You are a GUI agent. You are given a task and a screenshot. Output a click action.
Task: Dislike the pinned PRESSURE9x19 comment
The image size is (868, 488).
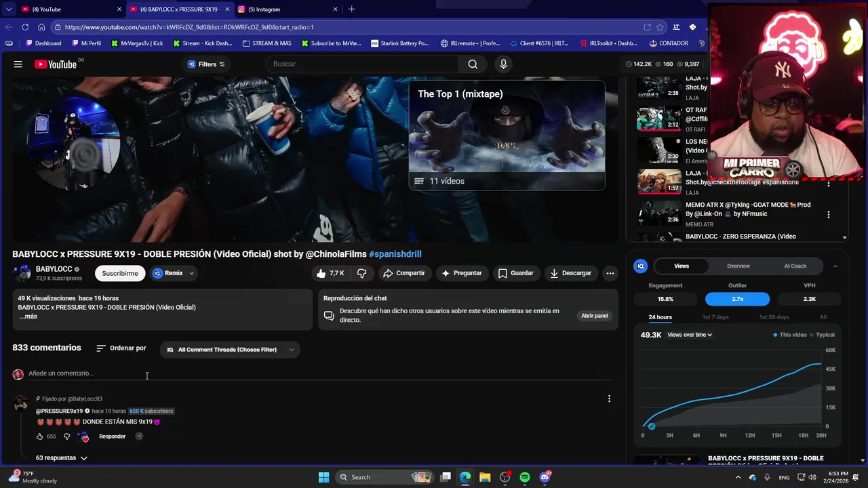[x=66, y=436]
